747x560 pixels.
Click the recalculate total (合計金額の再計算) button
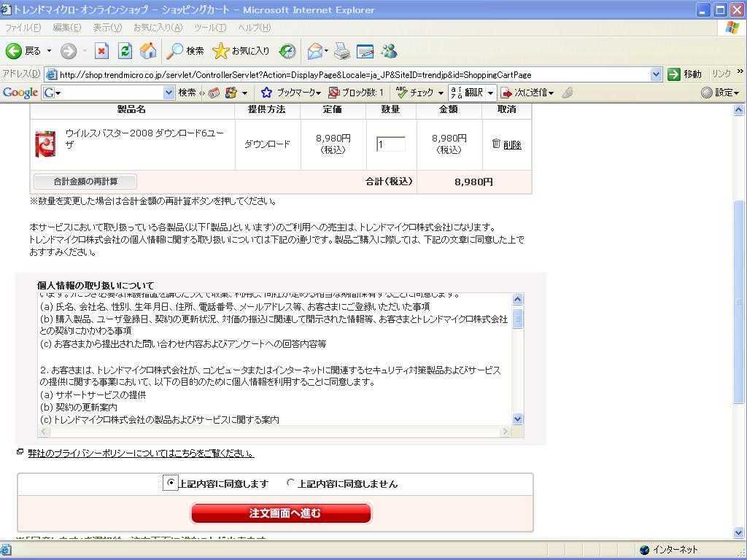coord(85,182)
